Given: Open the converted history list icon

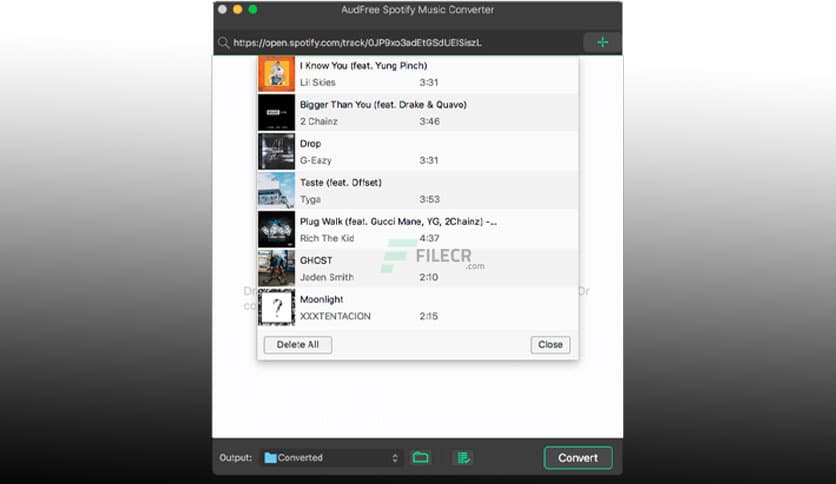Looking at the screenshot, I should coord(463,457).
